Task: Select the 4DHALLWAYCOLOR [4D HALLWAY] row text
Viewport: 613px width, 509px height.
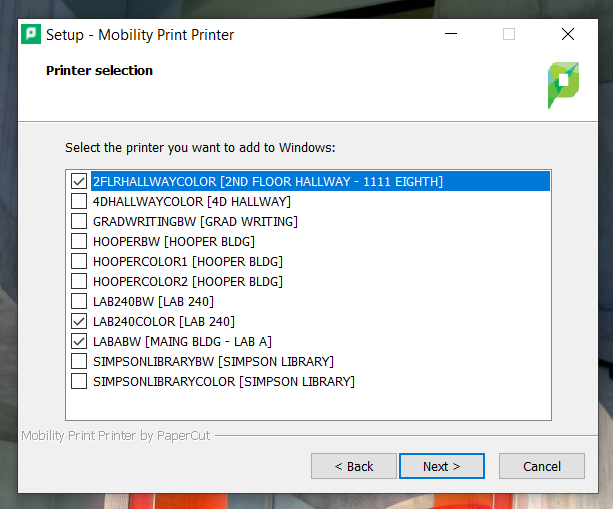Action: click(x=192, y=202)
